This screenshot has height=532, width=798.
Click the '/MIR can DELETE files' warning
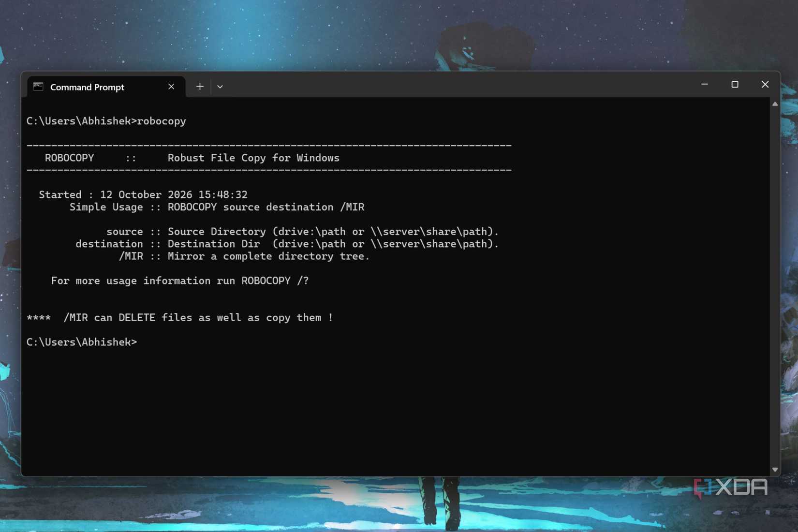180,318
